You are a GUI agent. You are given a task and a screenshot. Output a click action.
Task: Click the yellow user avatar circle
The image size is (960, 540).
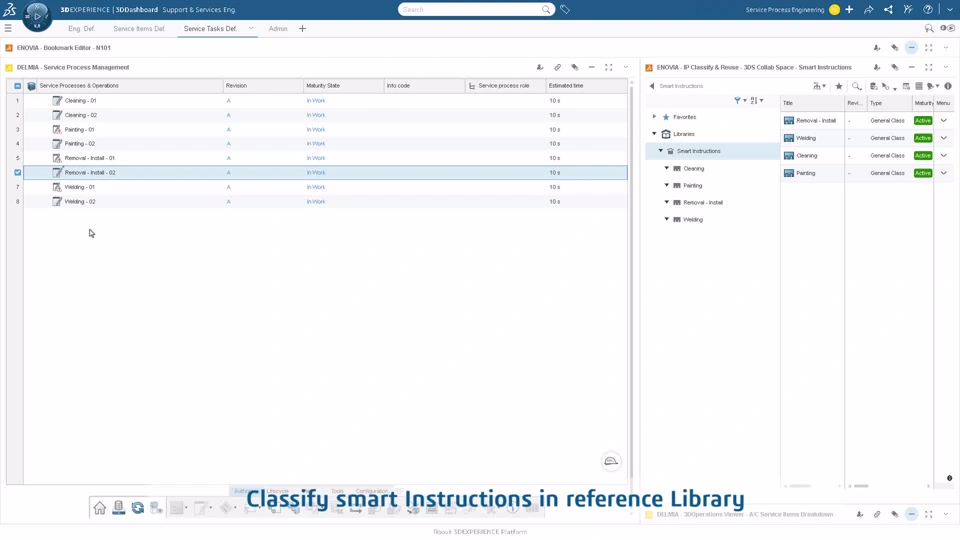(834, 10)
